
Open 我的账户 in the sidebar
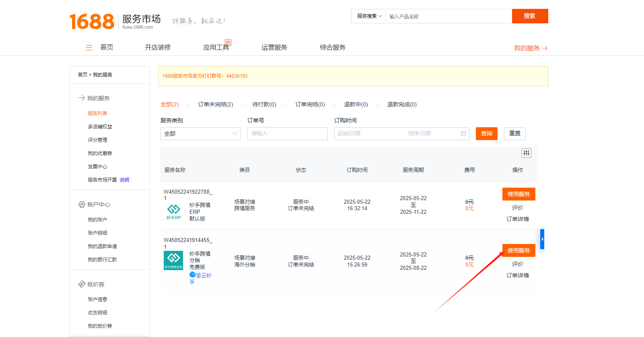pos(97,220)
